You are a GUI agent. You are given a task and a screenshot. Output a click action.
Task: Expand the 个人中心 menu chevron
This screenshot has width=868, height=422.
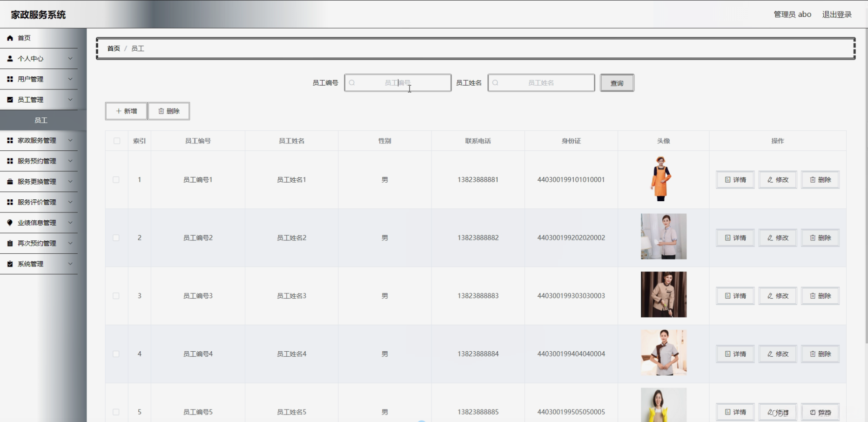coord(70,59)
